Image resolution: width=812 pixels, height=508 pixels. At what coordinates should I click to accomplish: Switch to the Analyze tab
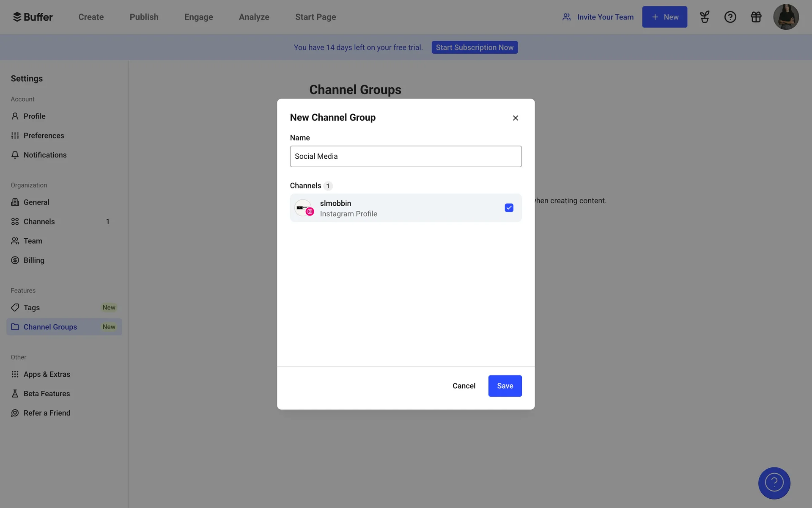254,17
